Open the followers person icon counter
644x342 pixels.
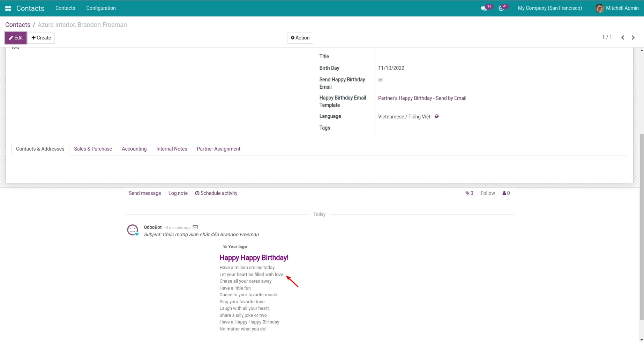click(x=506, y=193)
